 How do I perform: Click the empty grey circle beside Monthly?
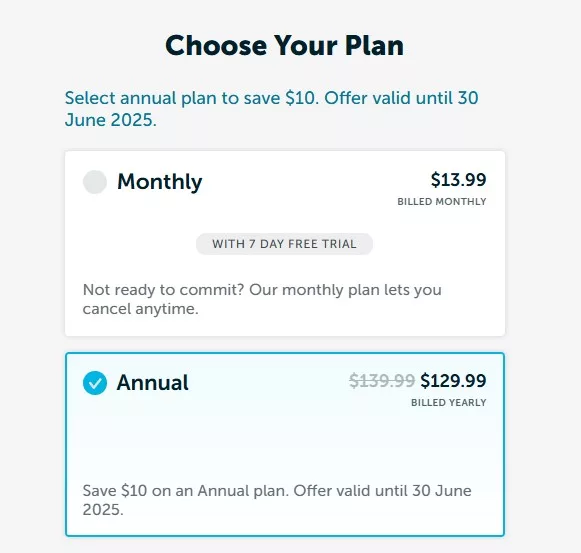coord(95,182)
